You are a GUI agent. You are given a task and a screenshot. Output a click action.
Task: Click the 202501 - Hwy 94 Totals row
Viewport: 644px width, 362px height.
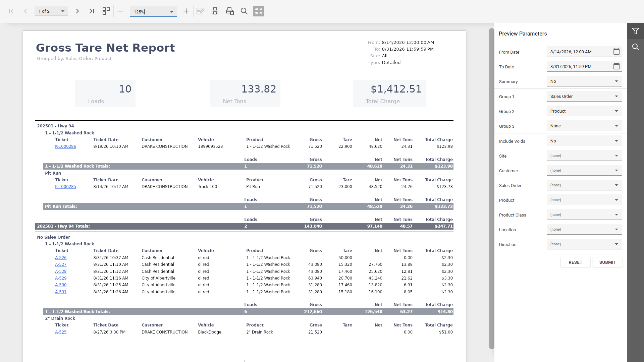click(244, 226)
